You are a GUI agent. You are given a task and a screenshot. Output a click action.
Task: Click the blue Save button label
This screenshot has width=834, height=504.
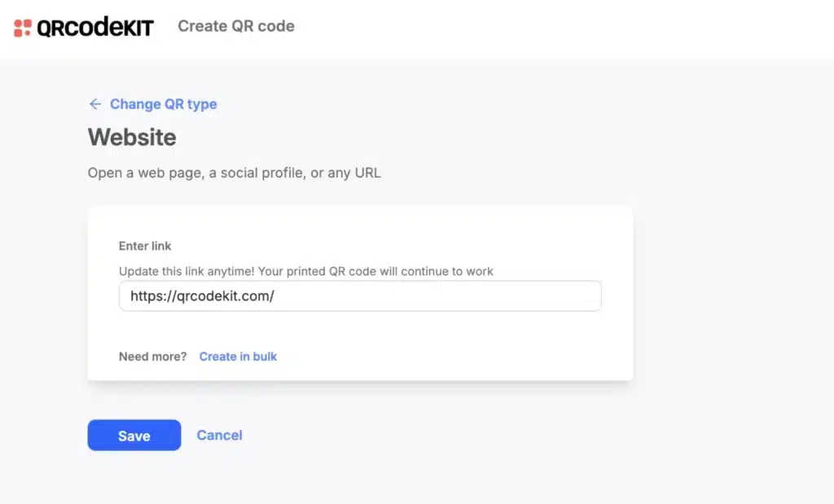[x=134, y=435]
